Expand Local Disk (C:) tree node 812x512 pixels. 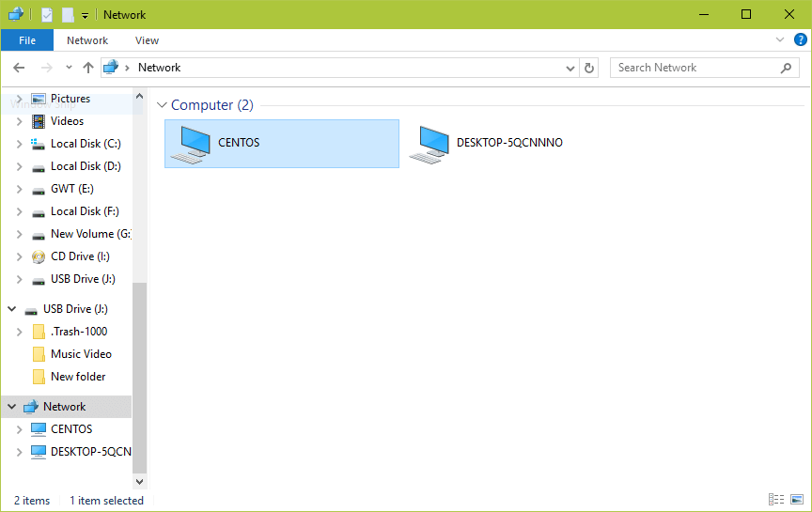tap(19, 144)
